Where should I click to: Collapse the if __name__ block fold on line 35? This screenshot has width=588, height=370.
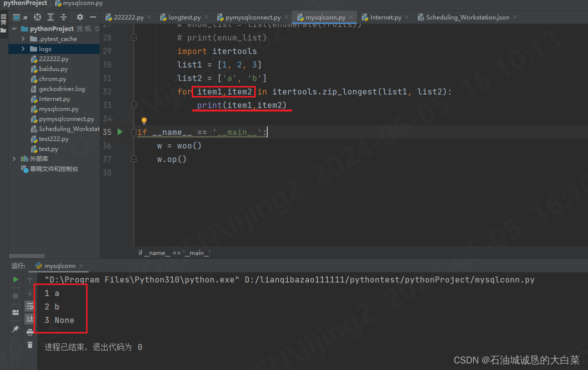(134, 132)
